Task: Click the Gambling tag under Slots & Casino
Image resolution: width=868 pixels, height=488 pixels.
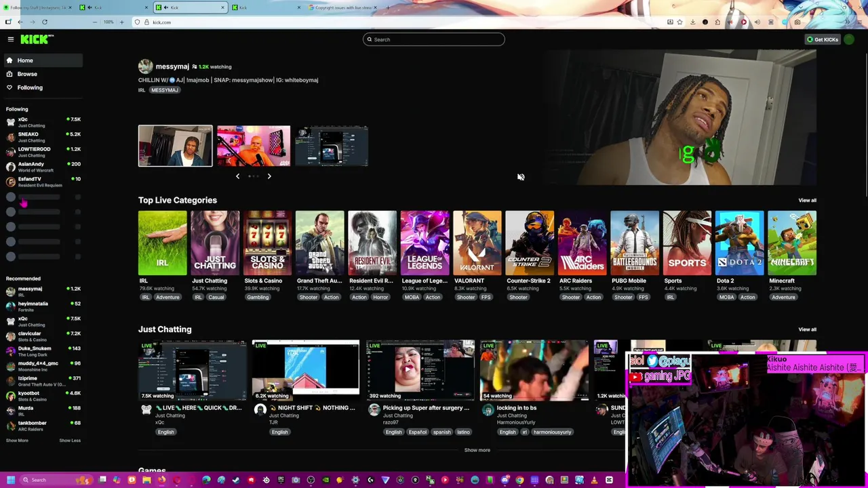Action: click(258, 298)
